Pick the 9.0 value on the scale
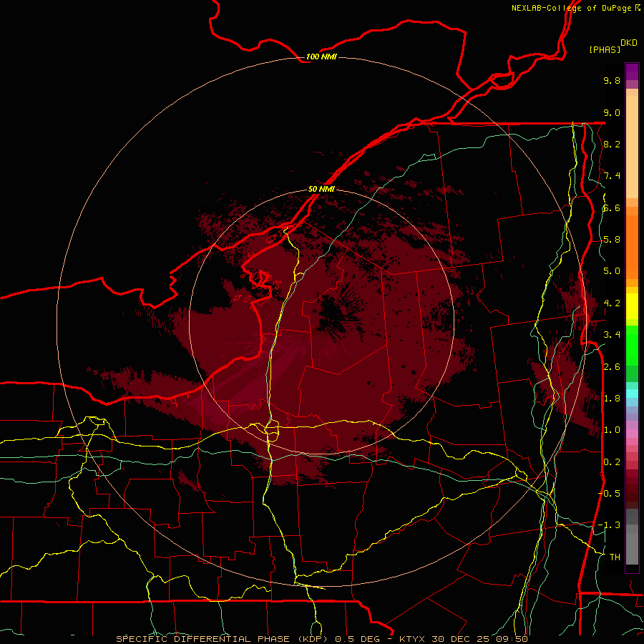The width and height of the screenshot is (644, 644). tap(612, 112)
